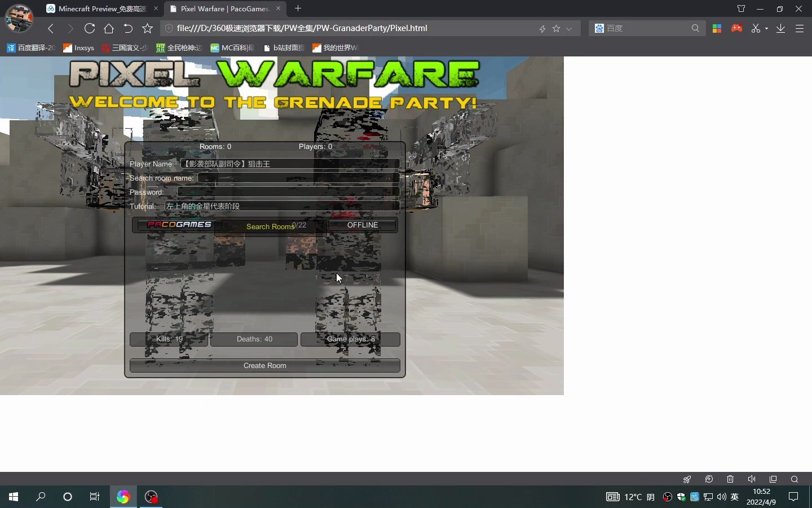
Task: Click the skin shirt icon in title bar
Action: click(741, 8)
